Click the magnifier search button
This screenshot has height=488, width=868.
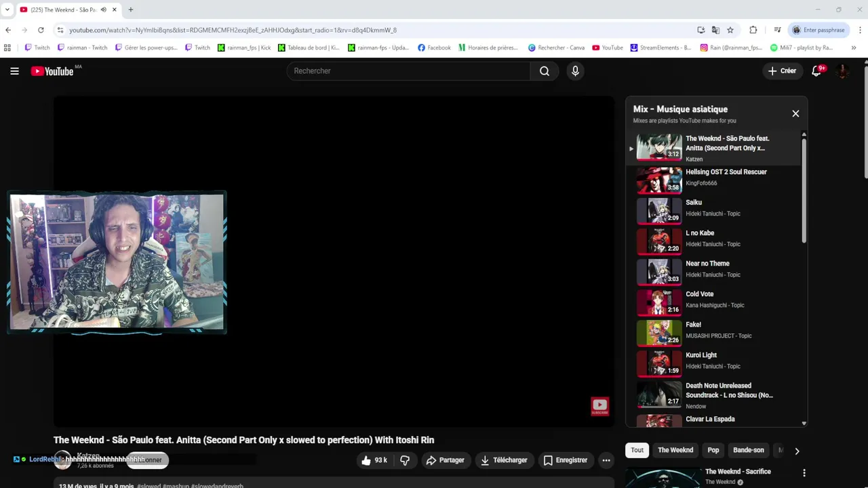[x=544, y=71]
